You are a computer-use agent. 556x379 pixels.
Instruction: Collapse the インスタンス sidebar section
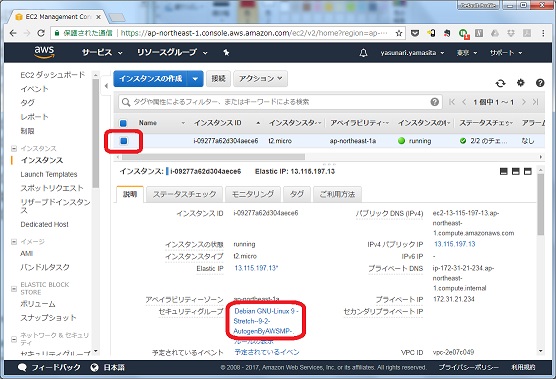[x=14, y=149]
